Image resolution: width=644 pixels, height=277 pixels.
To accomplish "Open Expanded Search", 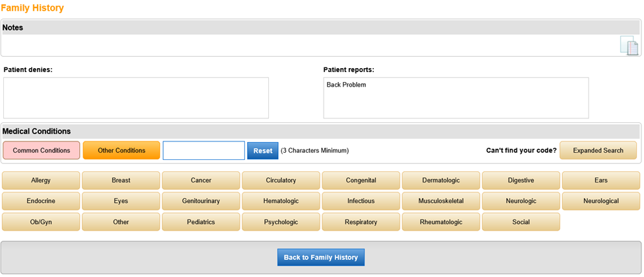I will click(598, 151).
